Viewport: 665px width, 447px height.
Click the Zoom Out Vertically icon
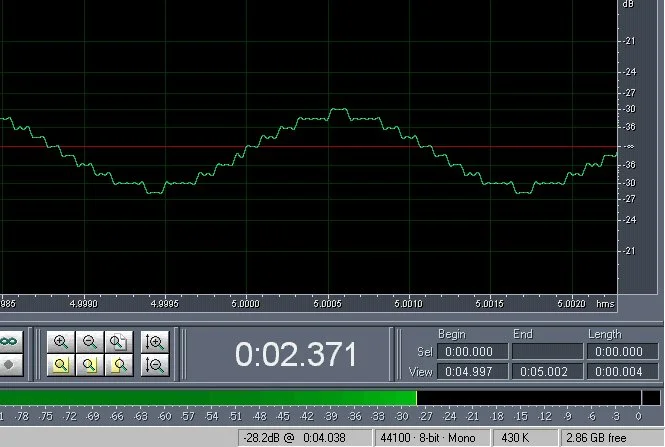154,366
